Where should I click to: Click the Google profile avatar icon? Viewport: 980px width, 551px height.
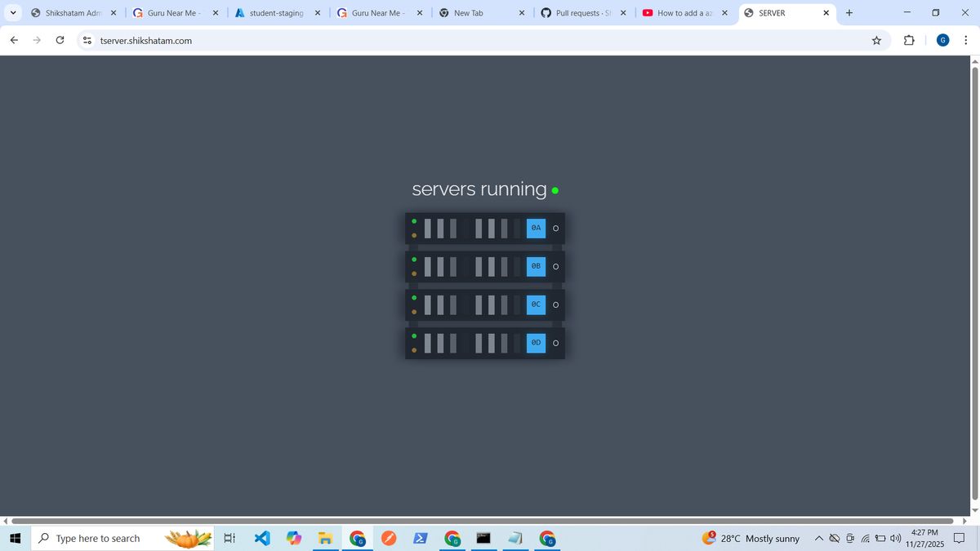942,40
